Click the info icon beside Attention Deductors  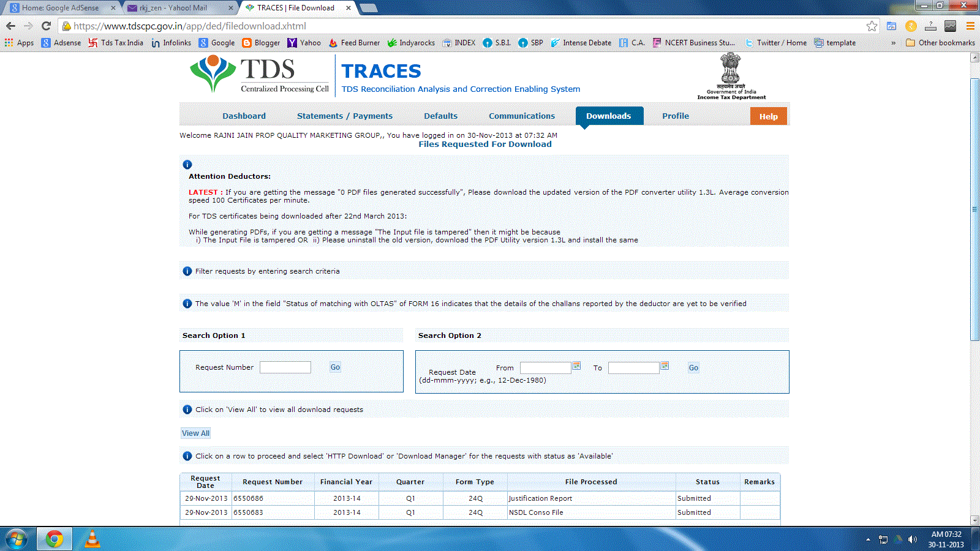tap(187, 165)
